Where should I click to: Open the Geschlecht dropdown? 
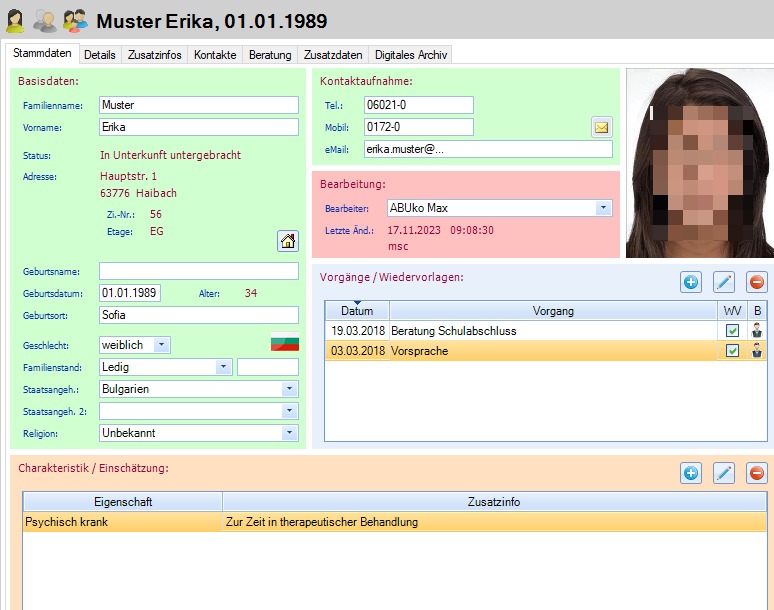pyautogui.click(x=162, y=345)
